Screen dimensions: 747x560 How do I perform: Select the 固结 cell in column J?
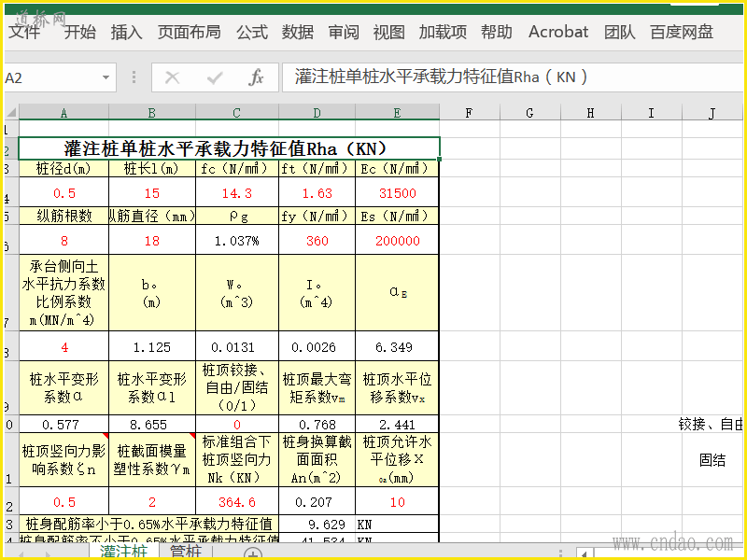pyautogui.click(x=712, y=459)
